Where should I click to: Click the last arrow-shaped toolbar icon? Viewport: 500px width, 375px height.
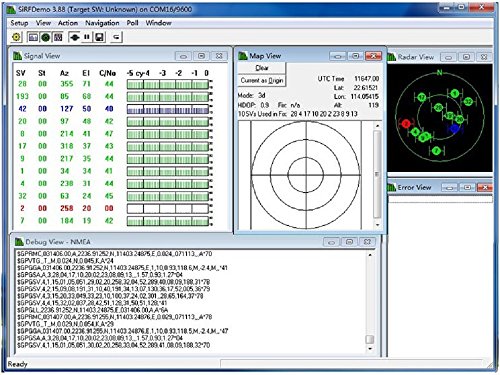(x=116, y=37)
